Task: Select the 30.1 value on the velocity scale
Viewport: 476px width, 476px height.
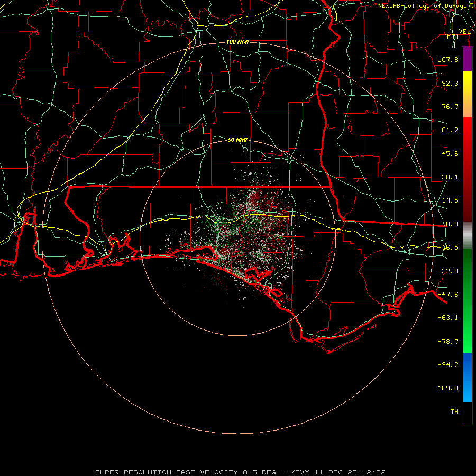Action: [x=450, y=177]
